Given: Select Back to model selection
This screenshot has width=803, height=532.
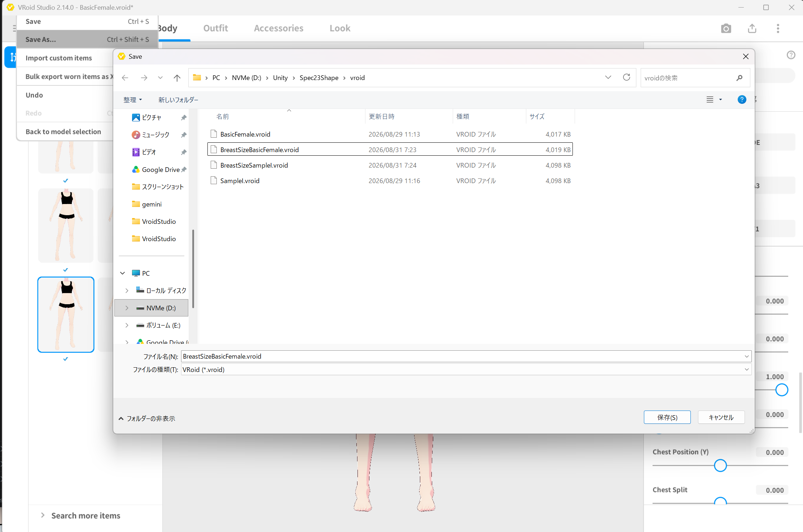Looking at the screenshot, I should pos(63,132).
